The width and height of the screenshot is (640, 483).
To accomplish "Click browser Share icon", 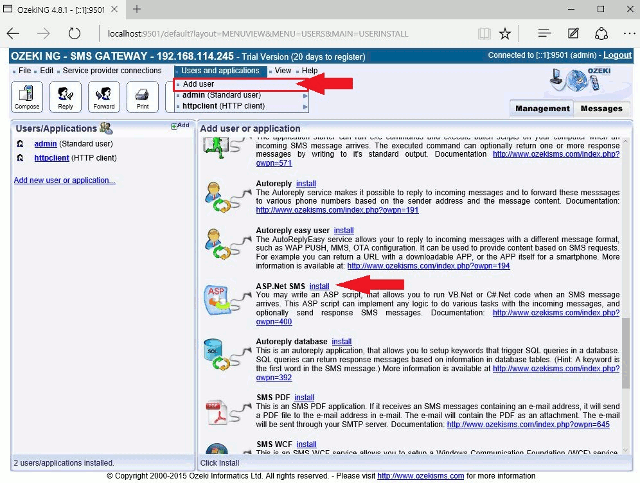I will (x=601, y=33).
